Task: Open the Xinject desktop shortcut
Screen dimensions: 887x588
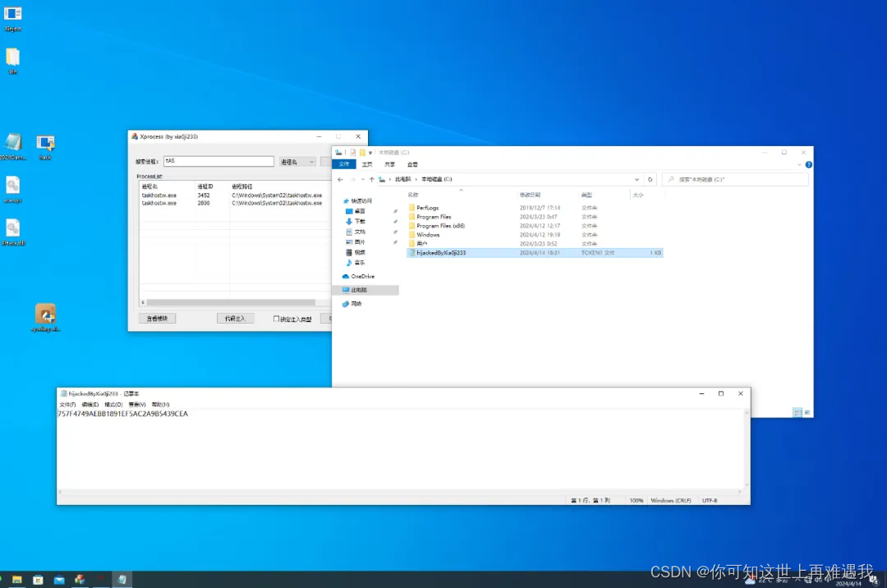Action: [12, 18]
